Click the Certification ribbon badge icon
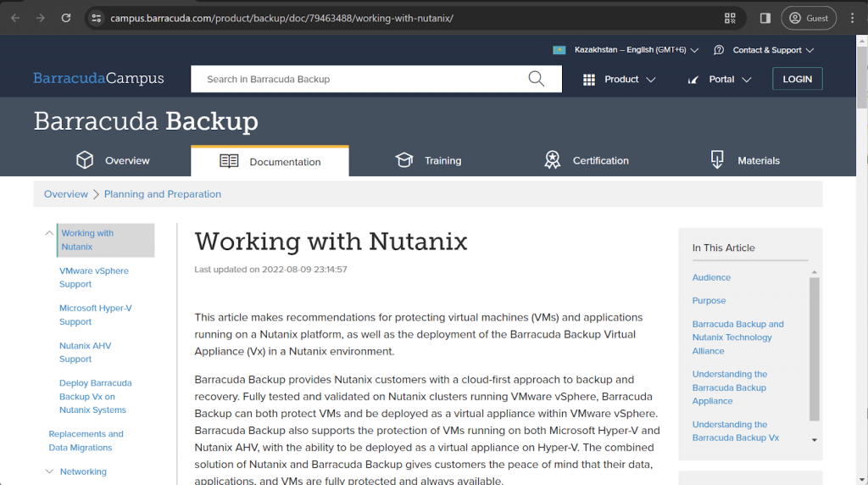The width and height of the screenshot is (868, 485). pyautogui.click(x=552, y=160)
